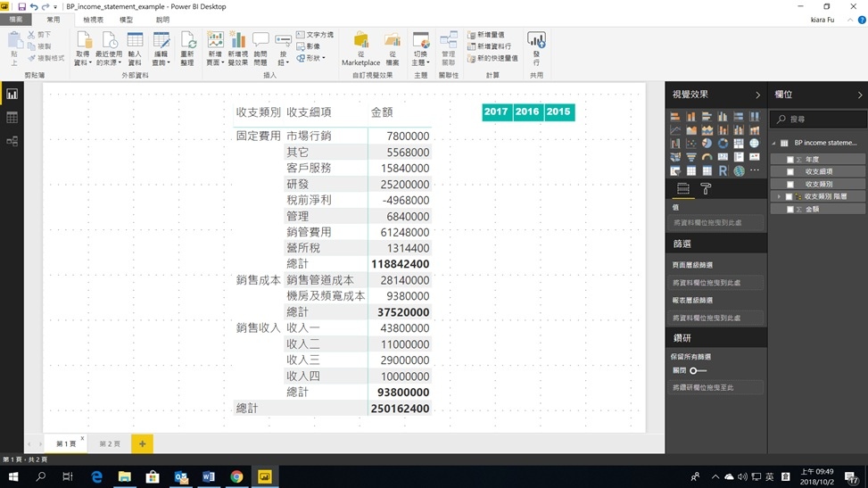The image size is (868, 488).
Task: Add a new page with plus button
Action: tap(142, 443)
